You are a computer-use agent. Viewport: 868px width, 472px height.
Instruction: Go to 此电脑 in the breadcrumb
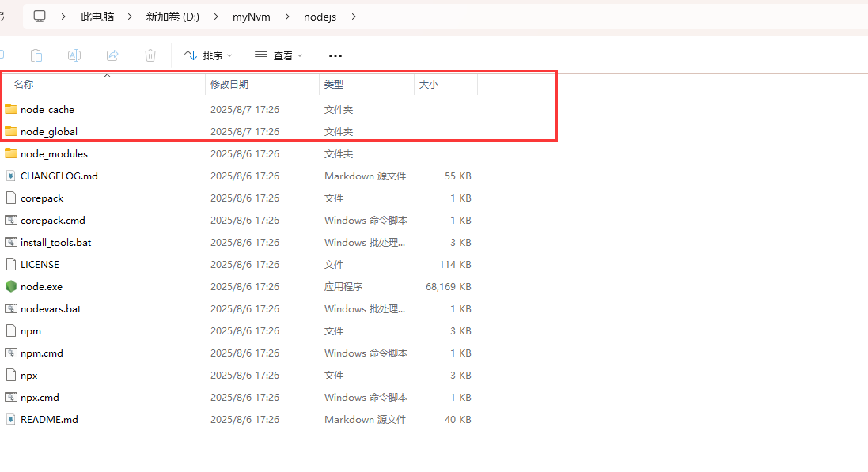[97, 17]
